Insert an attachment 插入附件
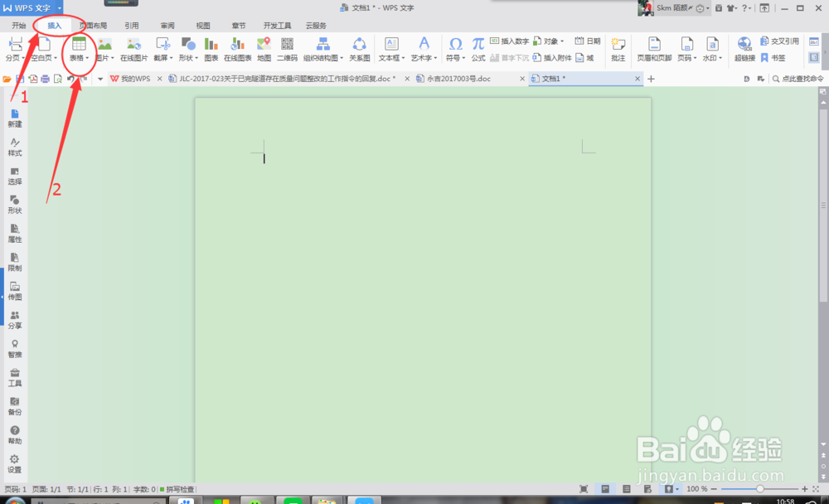The image size is (829, 504). coord(552,58)
